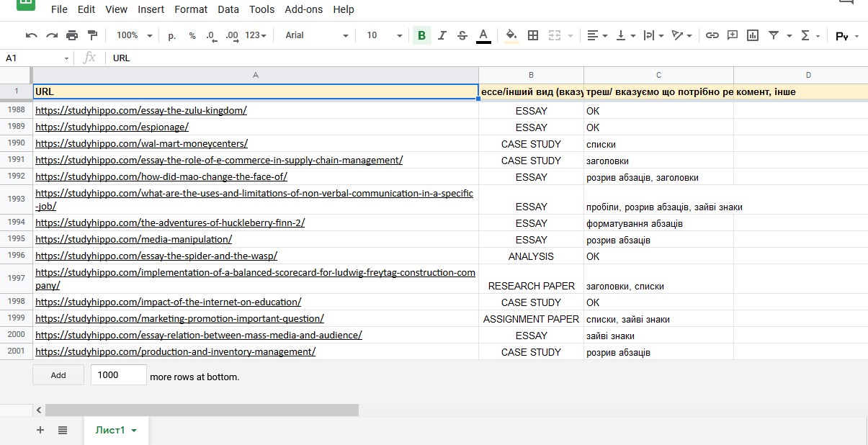This screenshot has height=445, width=868.
Task: Click the insert comment icon
Action: pyautogui.click(x=733, y=35)
